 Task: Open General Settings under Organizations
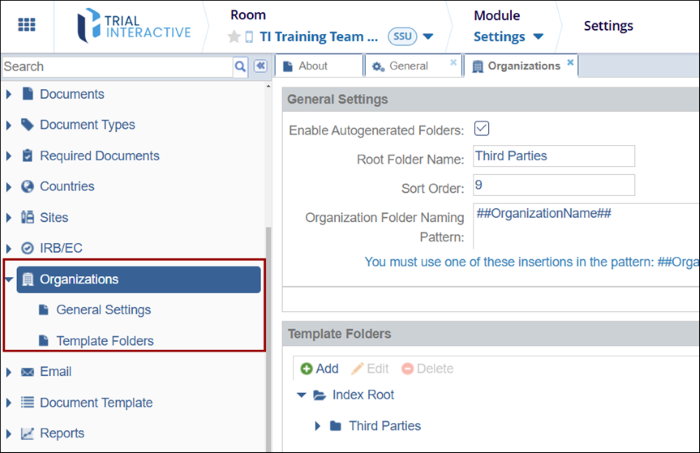103,310
